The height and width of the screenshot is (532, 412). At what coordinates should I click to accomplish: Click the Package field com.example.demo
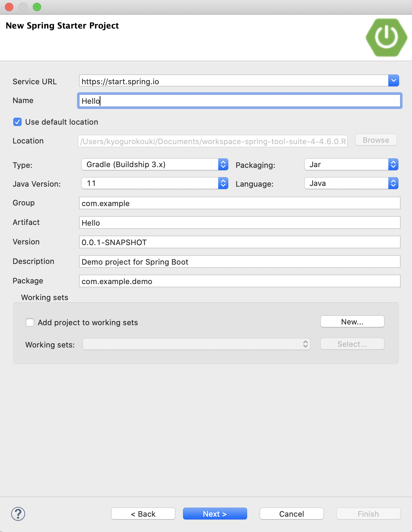pyautogui.click(x=240, y=281)
